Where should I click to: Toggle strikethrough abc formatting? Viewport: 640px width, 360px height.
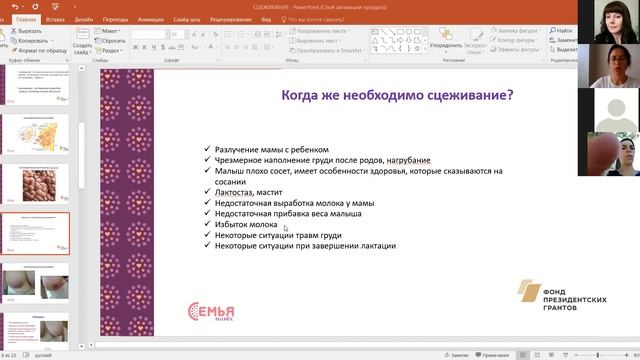coord(172,47)
